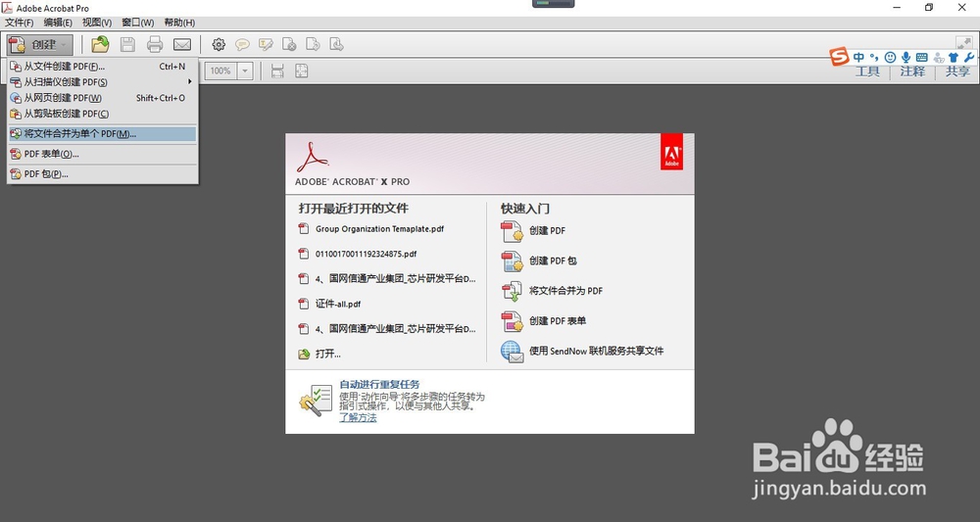
Task: Click the highlight text tool icon
Action: pos(266,44)
